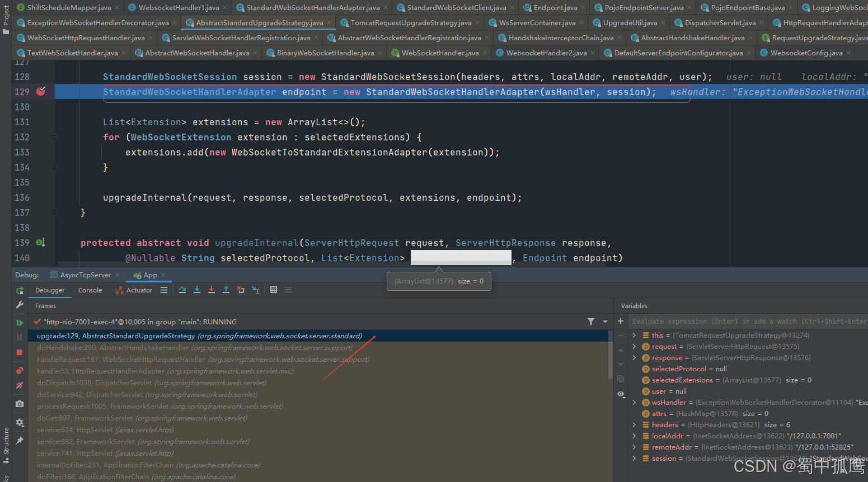Image resolution: width=868 pixels, height=482 pixels.
Task: Switch to the Actuator tab
Action: point(134,290)
